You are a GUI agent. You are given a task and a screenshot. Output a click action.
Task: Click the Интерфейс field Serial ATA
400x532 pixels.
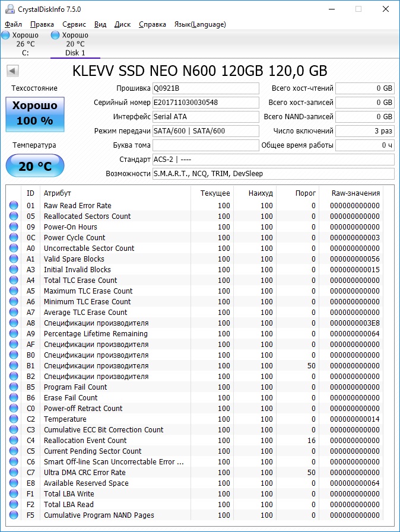coord(206,117)
